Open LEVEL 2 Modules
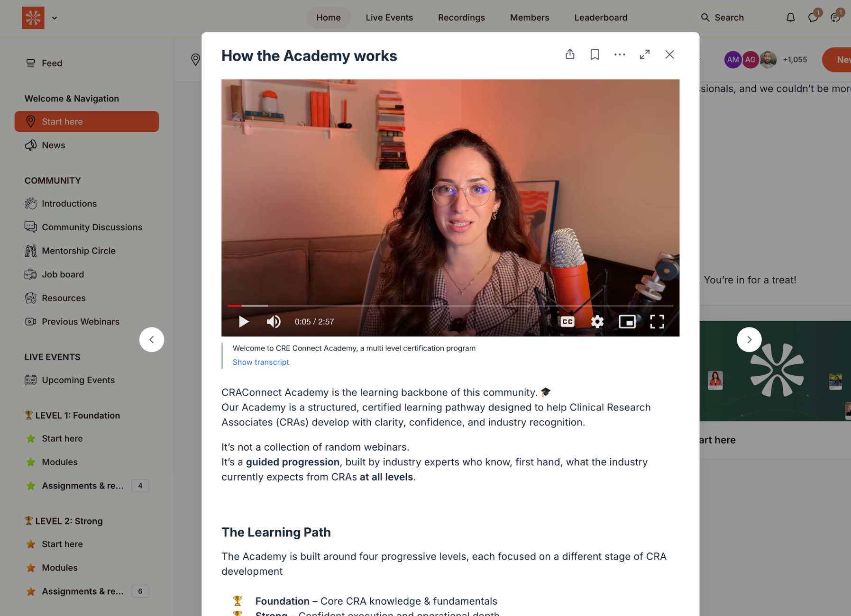Screen dimensions: 851x616 [x=87, y=568]
